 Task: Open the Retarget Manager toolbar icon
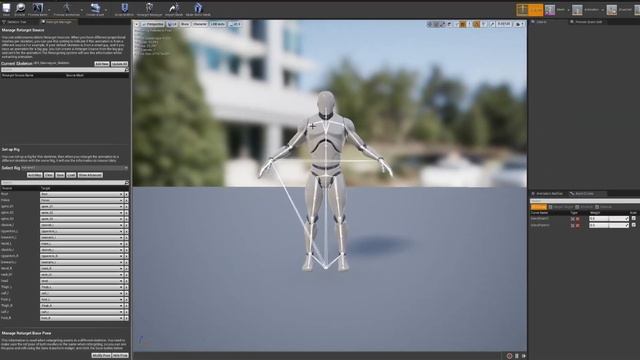click(149, 8)
